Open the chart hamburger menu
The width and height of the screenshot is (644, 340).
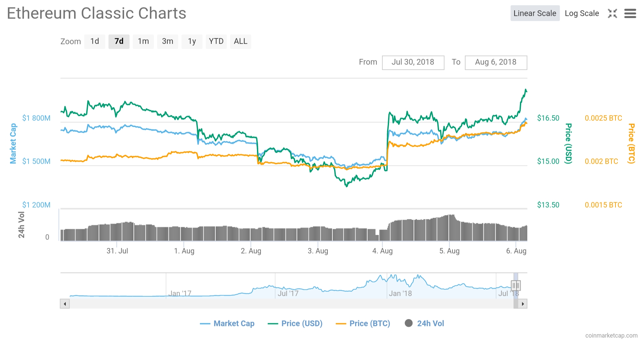pyautogui.click(x=630, y=13)
